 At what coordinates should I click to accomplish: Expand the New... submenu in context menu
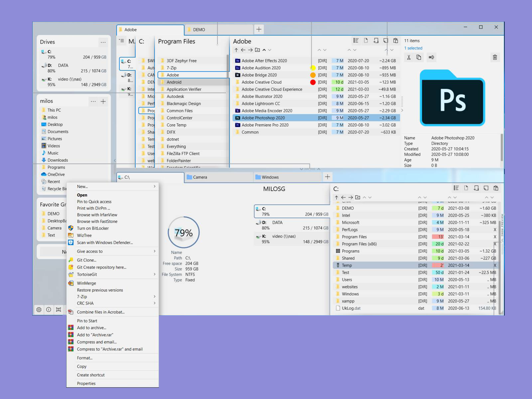coord(154,187)
